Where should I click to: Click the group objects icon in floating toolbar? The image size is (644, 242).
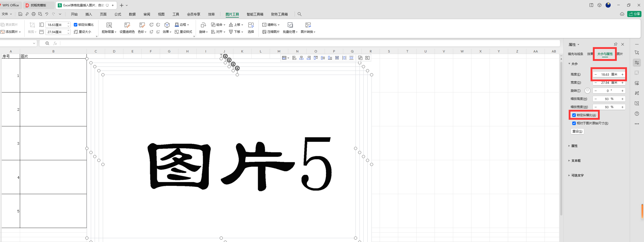[x=360, y=58]
